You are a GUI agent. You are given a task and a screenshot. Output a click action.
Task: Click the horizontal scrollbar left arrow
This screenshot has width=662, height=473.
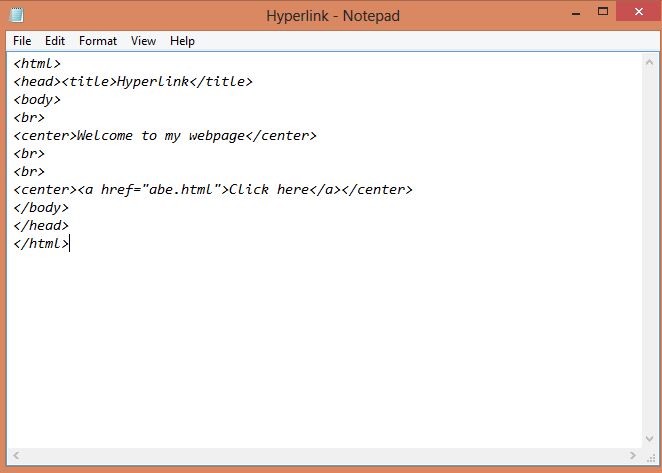16,455
